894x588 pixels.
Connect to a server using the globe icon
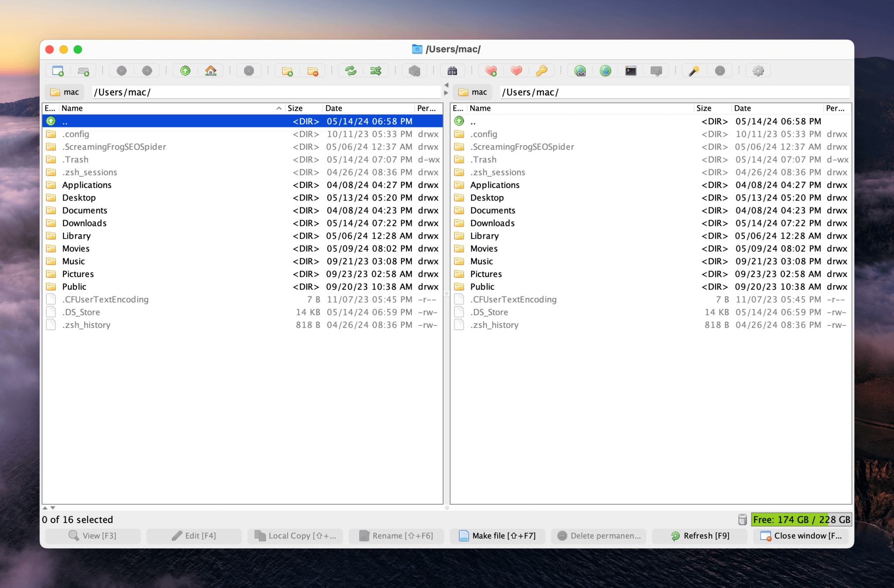click(605, 70)
